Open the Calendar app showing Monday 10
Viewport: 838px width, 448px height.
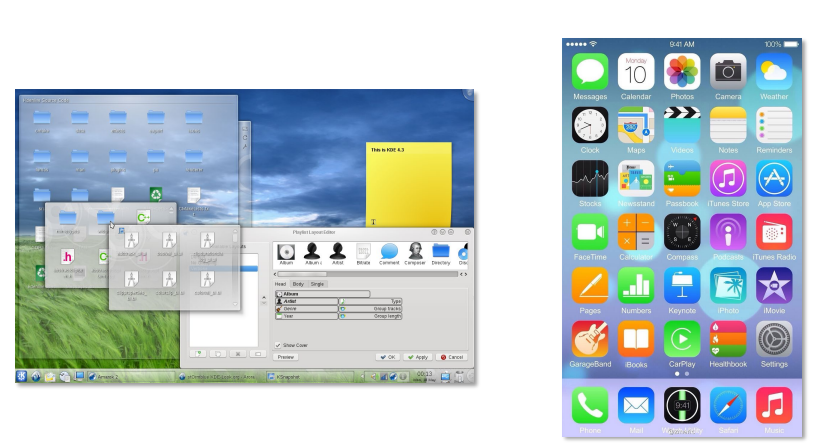click(x=636, y=71)
